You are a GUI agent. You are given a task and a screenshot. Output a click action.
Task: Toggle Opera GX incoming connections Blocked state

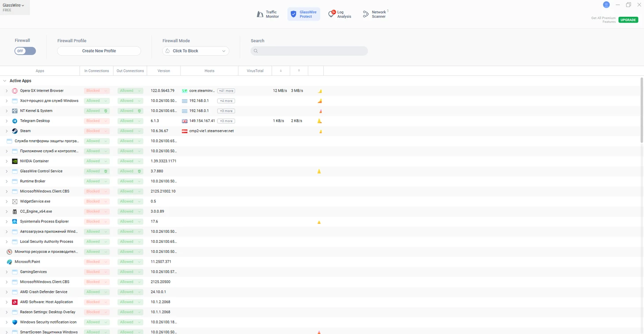pyautogui.click(x=97, y=91)
